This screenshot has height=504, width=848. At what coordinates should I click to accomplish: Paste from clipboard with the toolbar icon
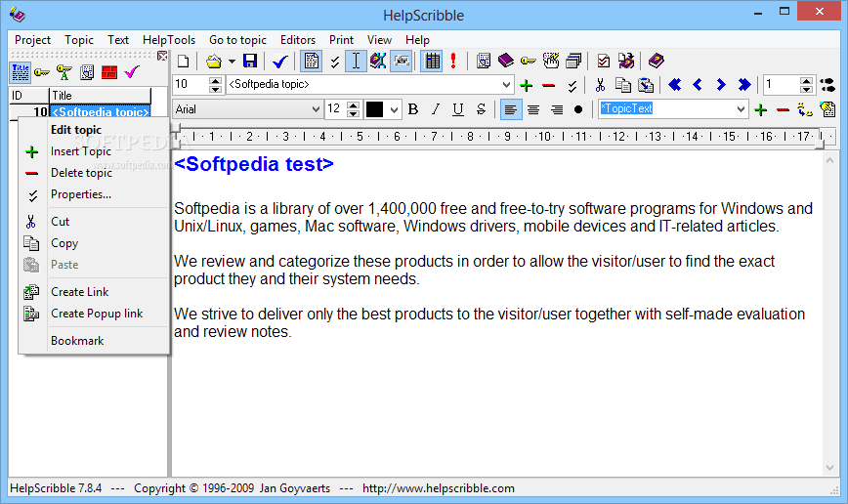coord(646,85)
